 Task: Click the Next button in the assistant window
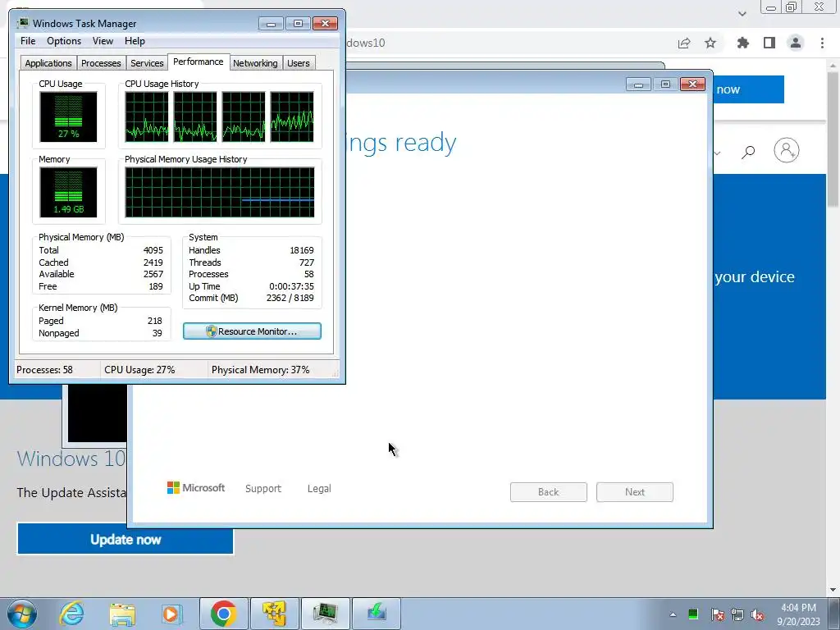(635, 492)
